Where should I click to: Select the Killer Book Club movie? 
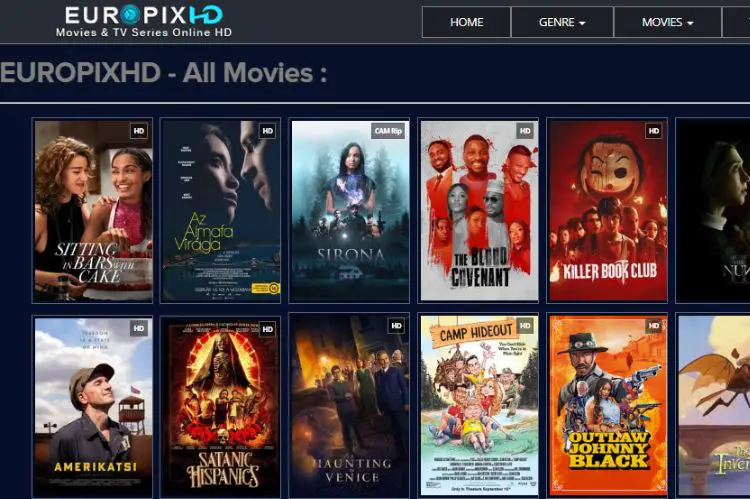click(607, 211)
